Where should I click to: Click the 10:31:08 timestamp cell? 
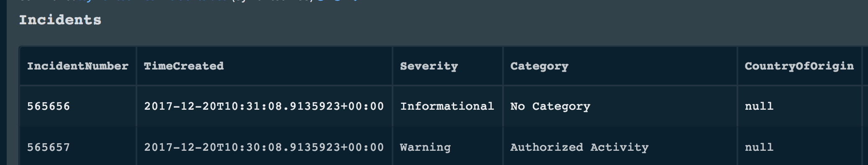point(264,106)
